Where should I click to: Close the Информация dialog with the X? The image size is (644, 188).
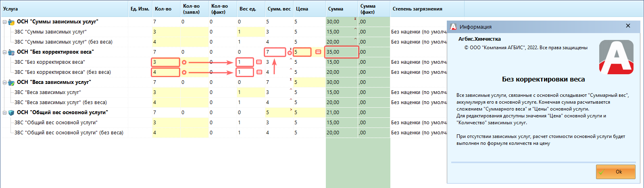(x=628, y=26)
